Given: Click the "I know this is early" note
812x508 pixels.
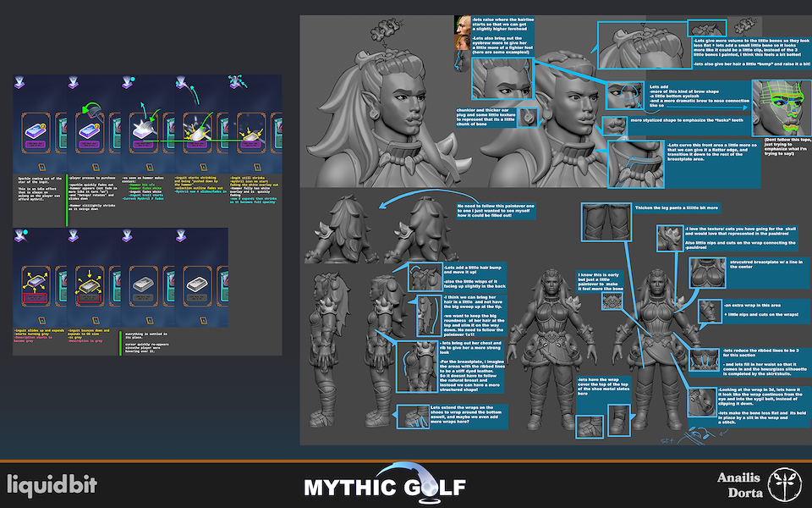Looking at the screenshot, I should pyautogui.click(x=601, y=282).
